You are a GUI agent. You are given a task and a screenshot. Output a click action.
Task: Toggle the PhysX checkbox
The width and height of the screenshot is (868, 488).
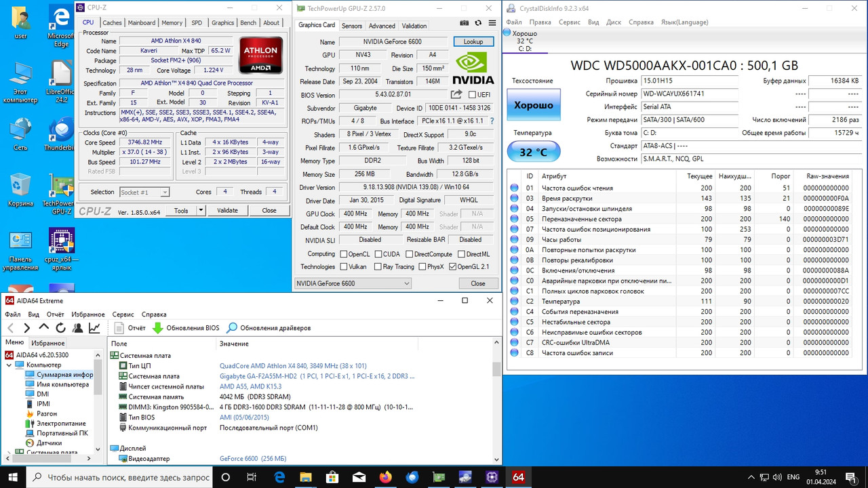coord(422,267)
